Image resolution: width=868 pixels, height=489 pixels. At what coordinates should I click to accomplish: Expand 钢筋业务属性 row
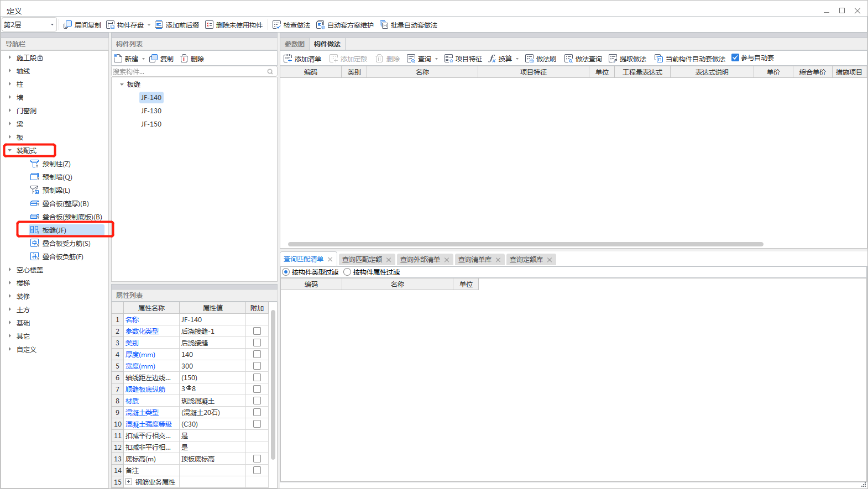[128, 482]
